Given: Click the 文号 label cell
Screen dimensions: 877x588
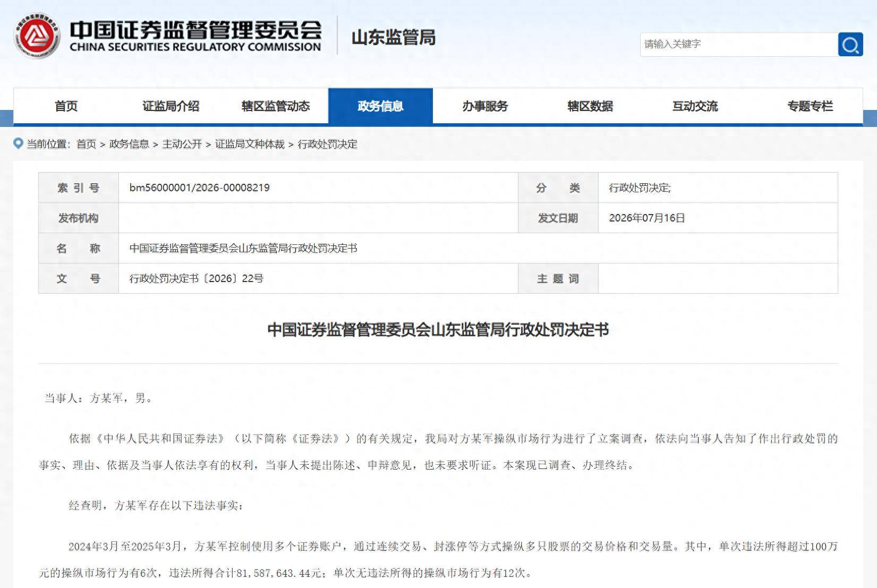Looking at the screenshot, I should 79,278.
